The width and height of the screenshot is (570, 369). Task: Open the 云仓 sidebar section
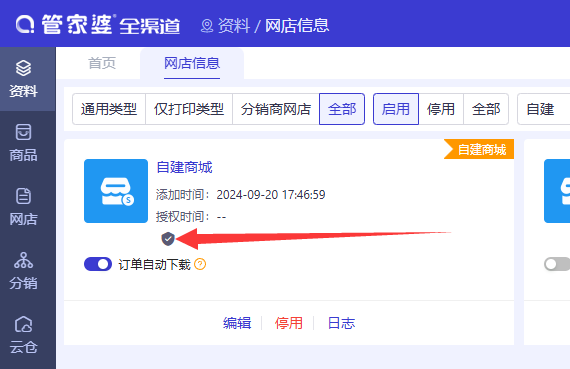coord(23,335)
